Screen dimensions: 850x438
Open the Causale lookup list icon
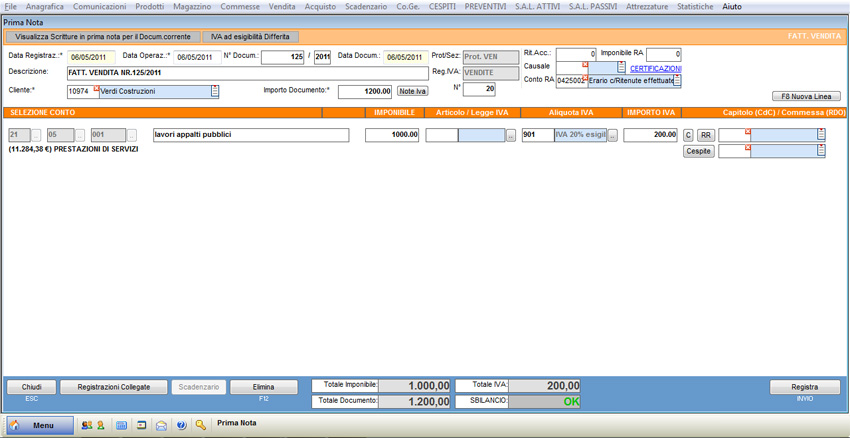(621, 67)
